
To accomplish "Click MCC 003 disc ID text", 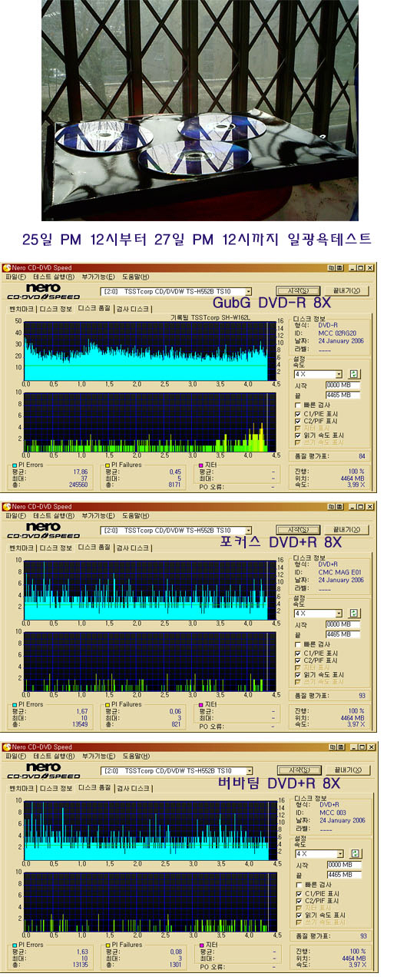I will [333, 812].
